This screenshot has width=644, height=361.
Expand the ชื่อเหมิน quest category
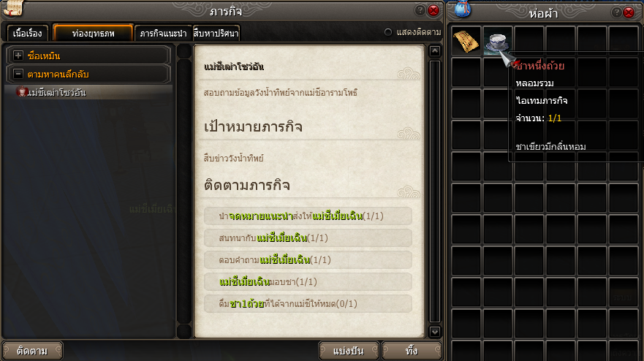pyautogui.click(x=18, y=56)
